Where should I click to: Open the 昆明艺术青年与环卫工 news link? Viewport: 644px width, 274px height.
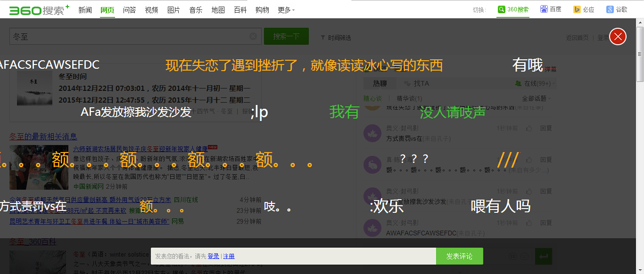pyautogui.click(x=89, y=221)
